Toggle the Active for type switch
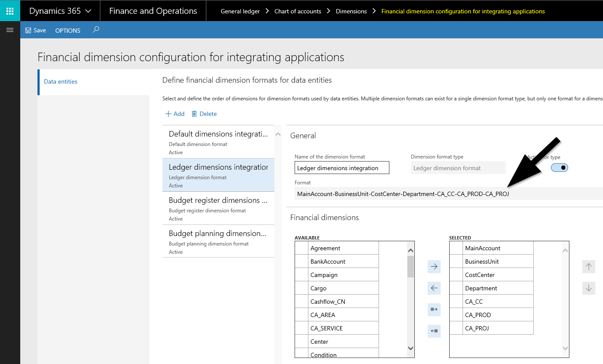This screenshot has width=603, height=364. tap(559, 168)
